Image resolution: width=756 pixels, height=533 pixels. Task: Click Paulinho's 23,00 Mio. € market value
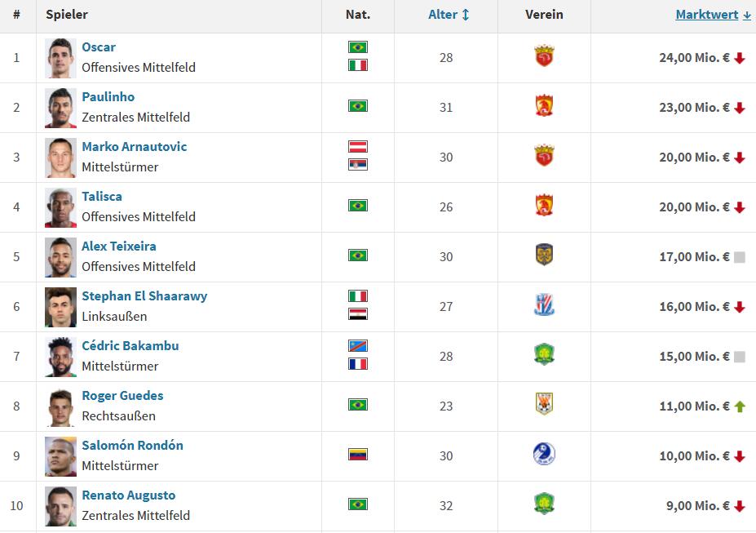tap(694, 108)
